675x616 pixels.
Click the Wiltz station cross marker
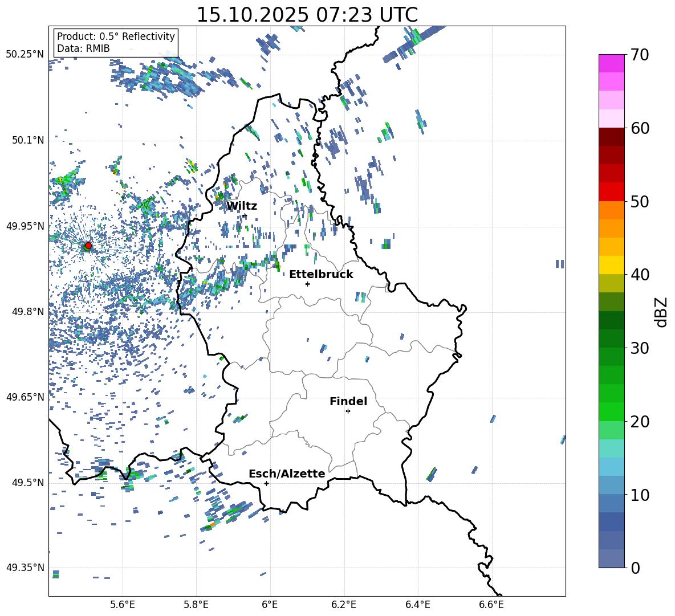click(x=245, y=215)
